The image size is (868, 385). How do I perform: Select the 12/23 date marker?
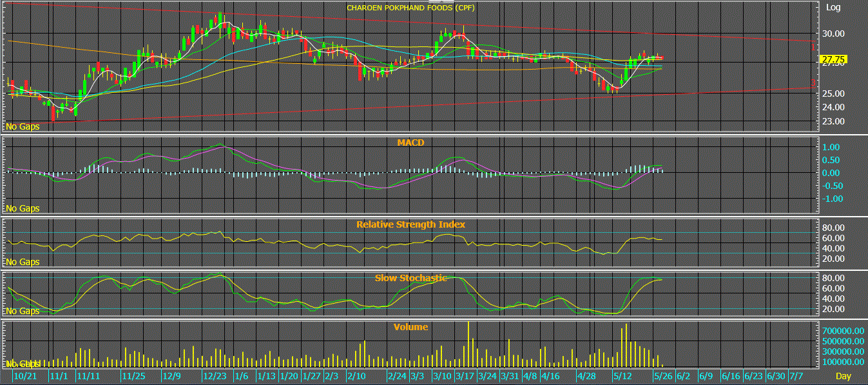click(x=215, y=376)
